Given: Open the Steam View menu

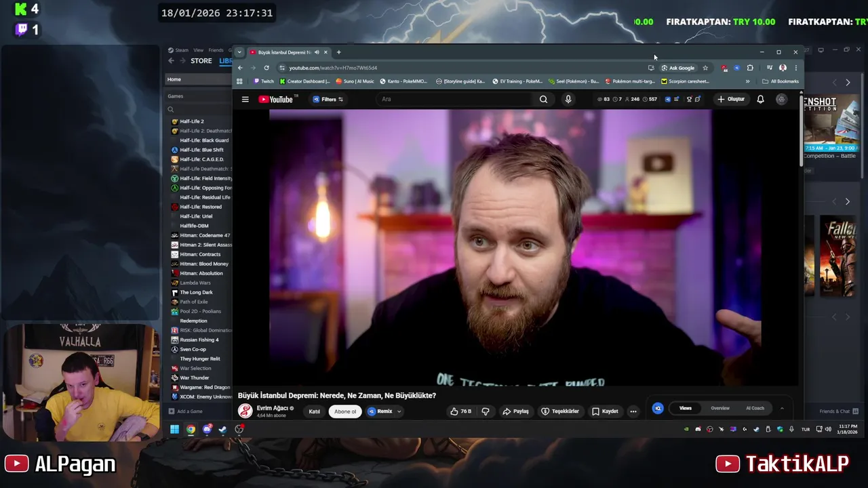Looking at the screenshot, I should 198,50.
